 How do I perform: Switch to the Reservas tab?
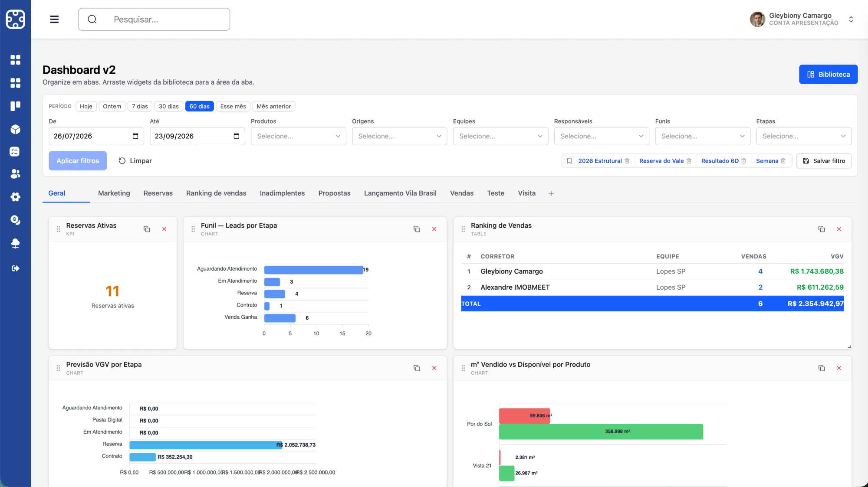click(x=158, y=193)
